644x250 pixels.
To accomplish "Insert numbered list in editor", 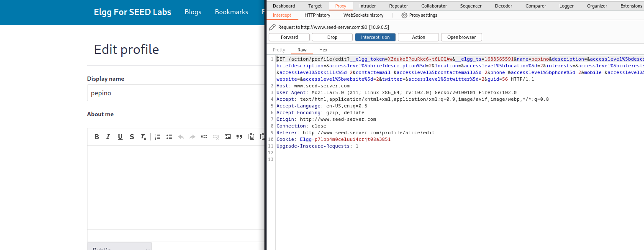I will point(157,137).
